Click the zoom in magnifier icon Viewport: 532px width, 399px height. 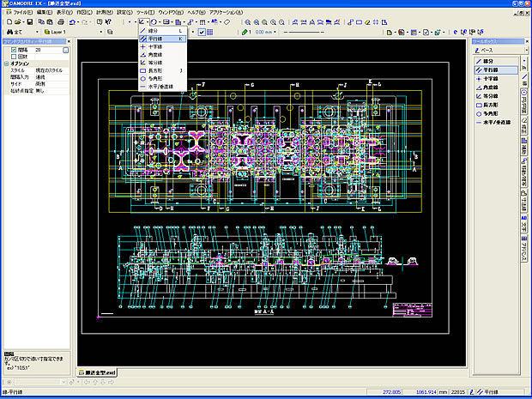(248, 21)
